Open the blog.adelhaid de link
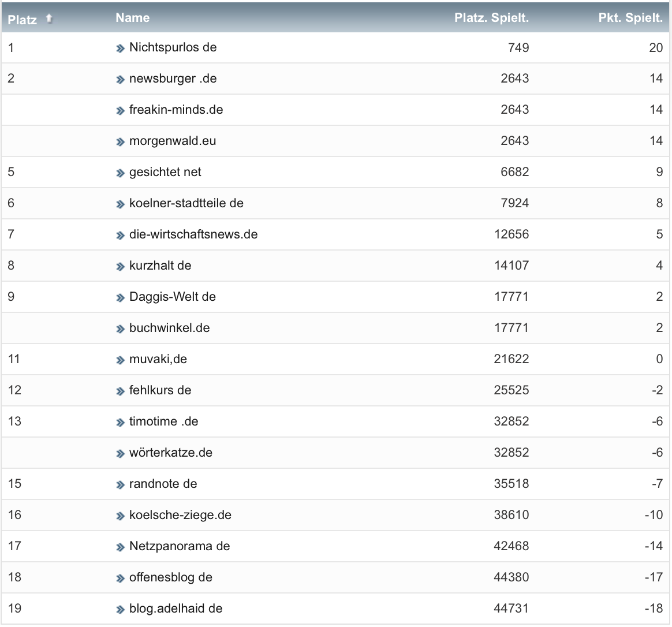The width and height of the screenshot is (672, 627). [x=176, y=609]
